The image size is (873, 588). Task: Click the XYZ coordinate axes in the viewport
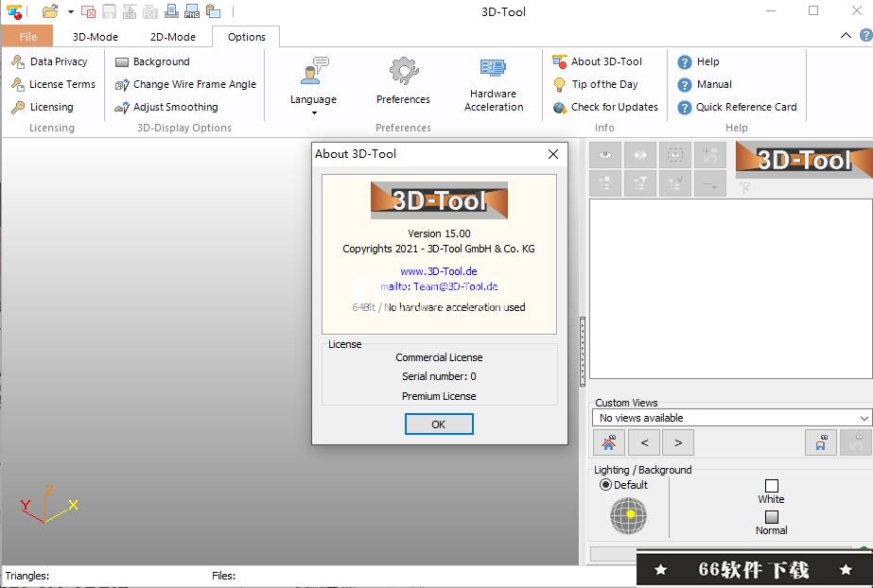click(48, 505)
